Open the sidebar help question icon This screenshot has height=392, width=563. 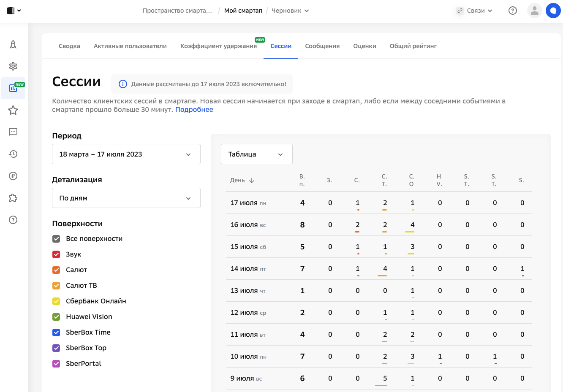point(13,220)
